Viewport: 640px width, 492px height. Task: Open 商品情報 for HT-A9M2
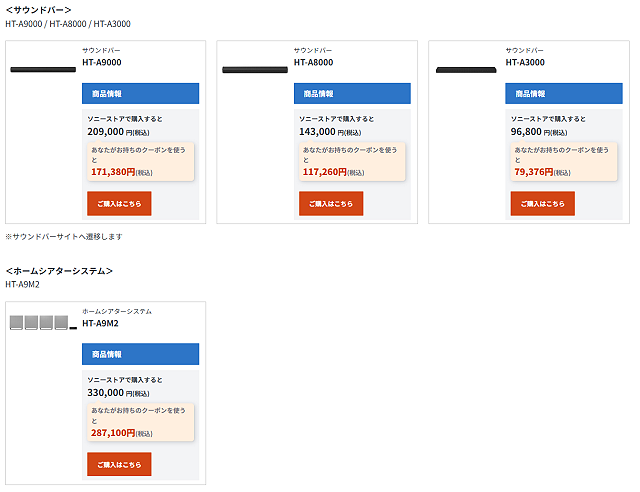140,354
